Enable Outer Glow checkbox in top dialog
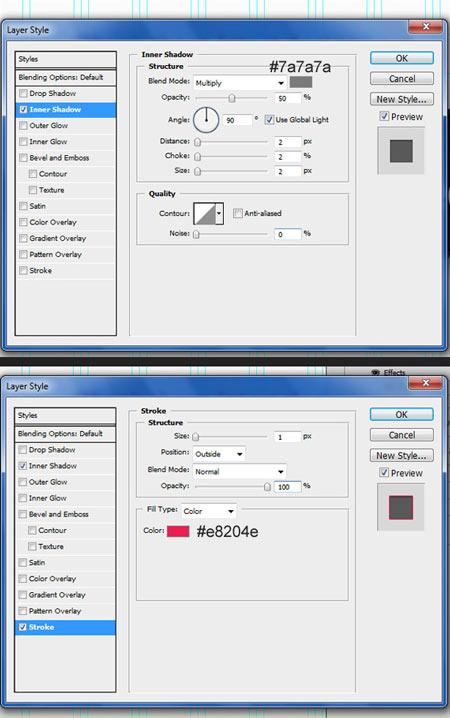450x718 pixels. point(23,125)
